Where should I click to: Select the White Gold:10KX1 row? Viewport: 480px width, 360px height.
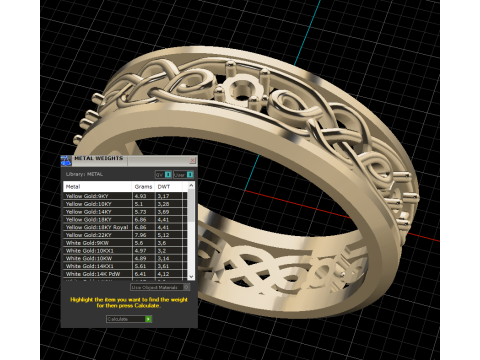tap(125, 250)
